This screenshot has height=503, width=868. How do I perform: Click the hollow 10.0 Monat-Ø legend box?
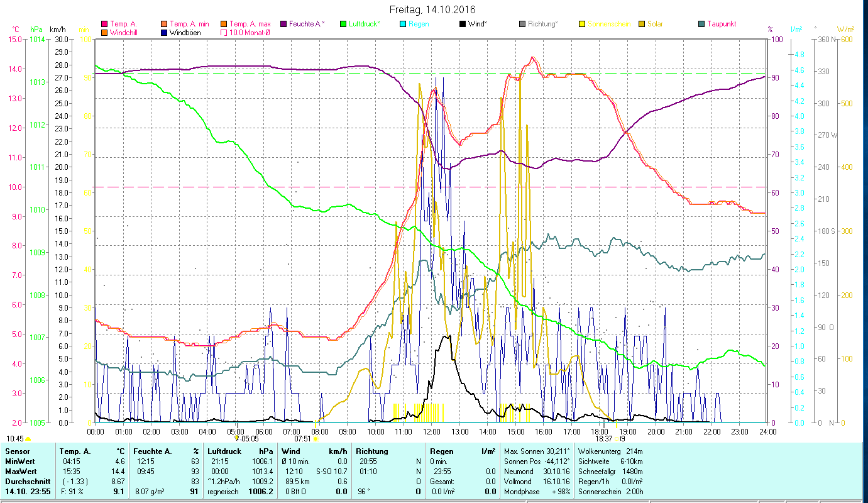click(x=224, y=32)
